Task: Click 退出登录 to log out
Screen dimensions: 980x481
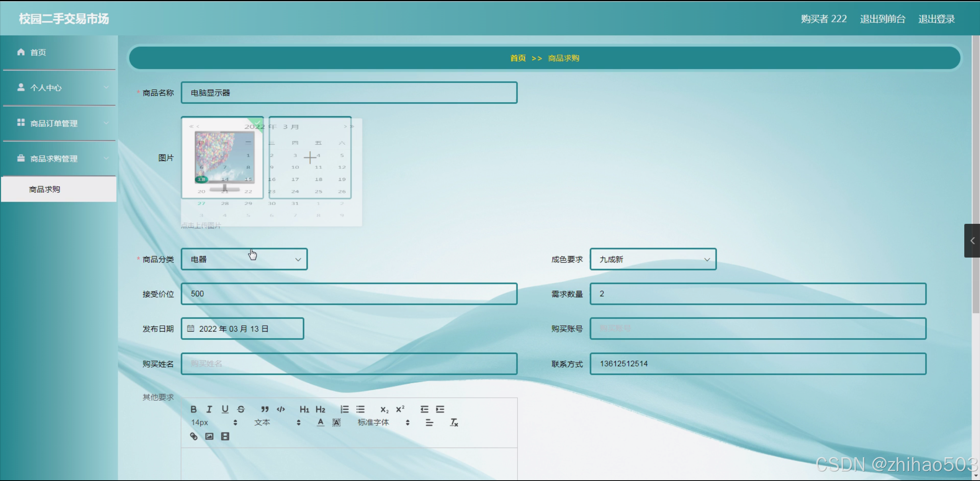Action: point(936,19)
